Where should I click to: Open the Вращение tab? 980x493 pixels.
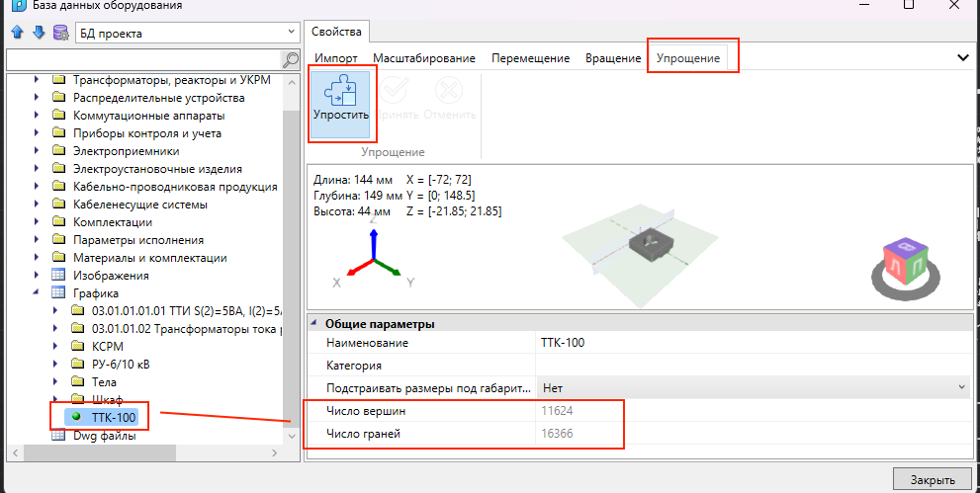(x=613, y=58)
